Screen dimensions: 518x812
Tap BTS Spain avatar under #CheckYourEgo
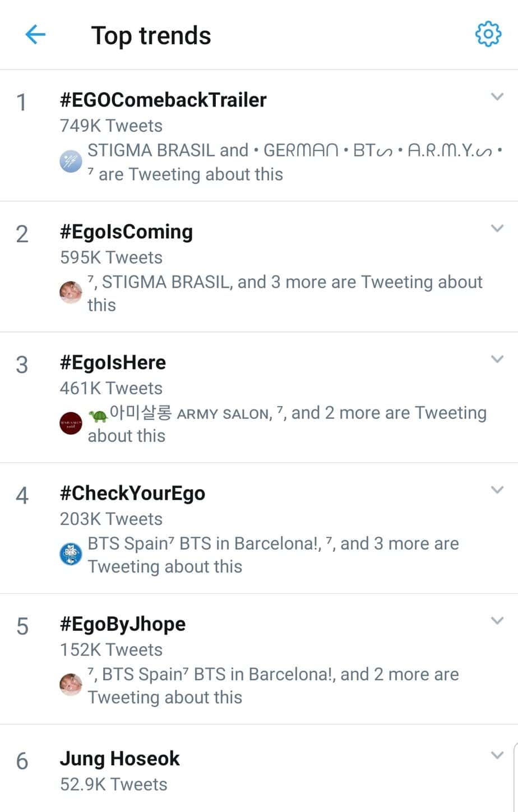point(71,554)
